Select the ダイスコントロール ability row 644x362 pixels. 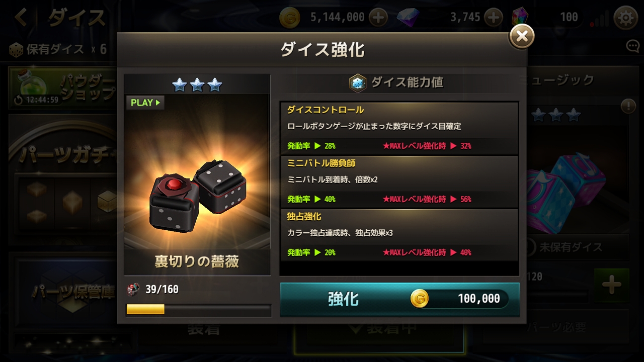click(399, 128)
